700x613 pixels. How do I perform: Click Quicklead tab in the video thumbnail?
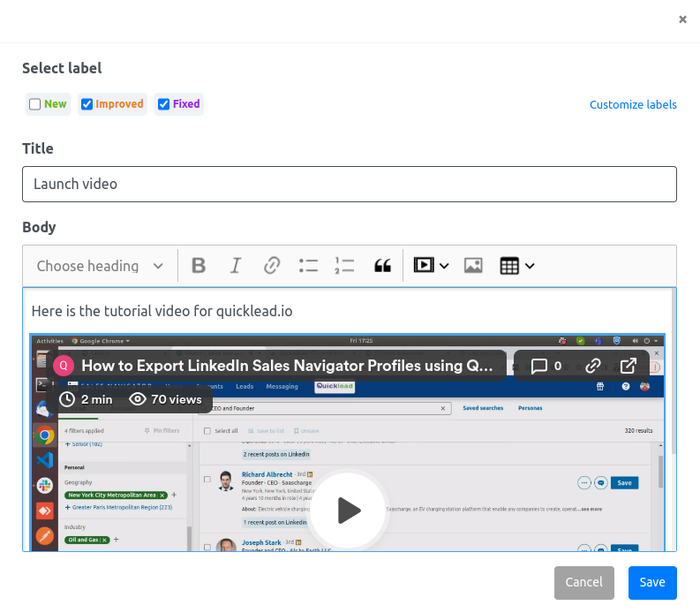tap(335, 386)
